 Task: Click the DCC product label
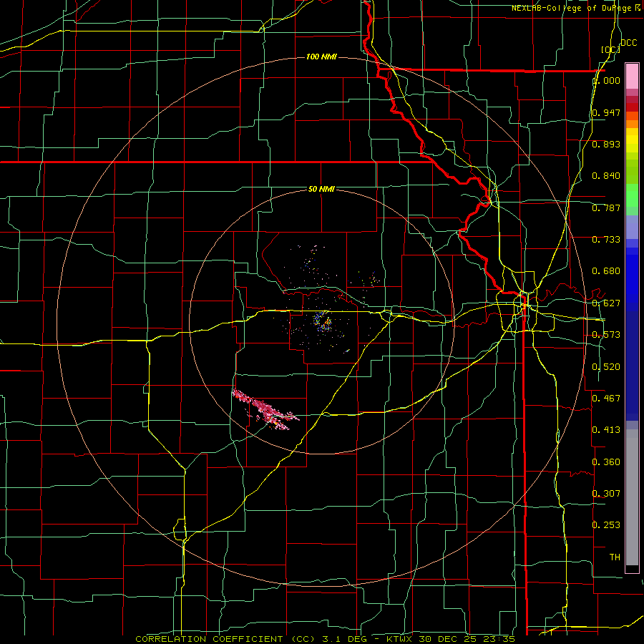[x=628, y=43]
